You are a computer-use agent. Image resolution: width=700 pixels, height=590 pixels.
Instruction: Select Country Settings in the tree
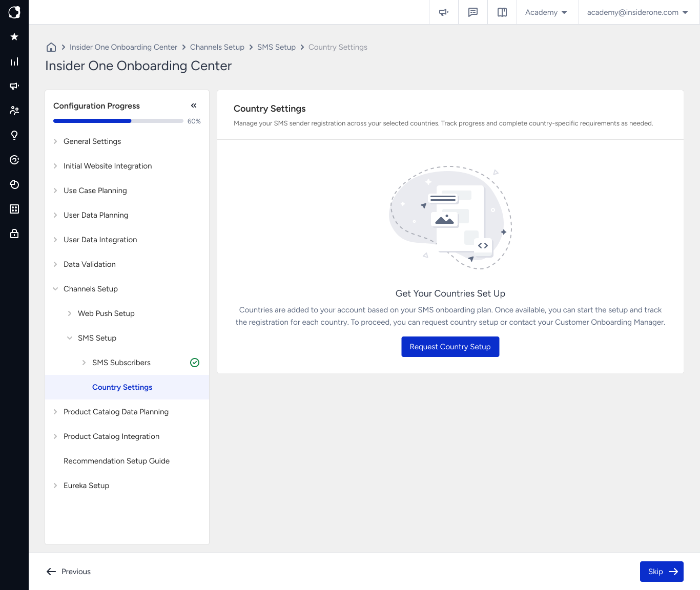[127, 387]
